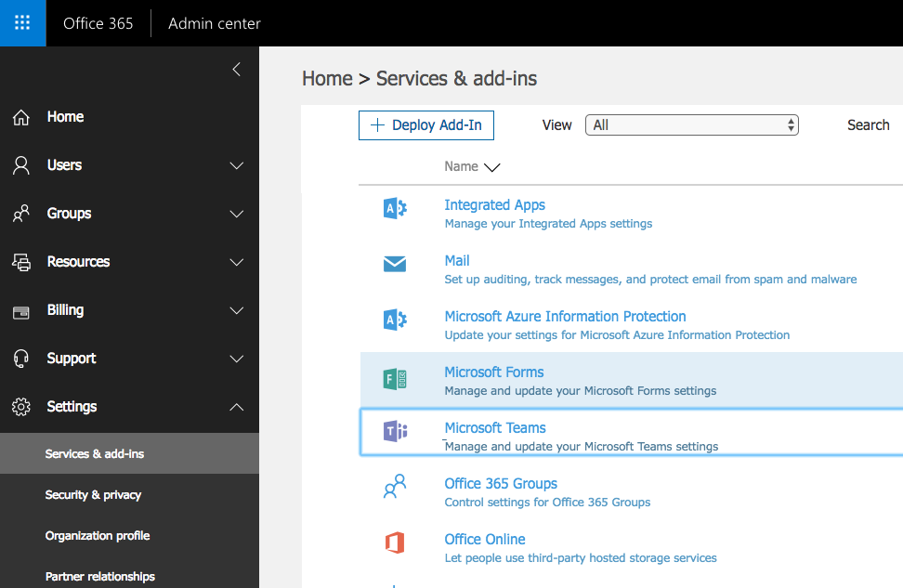Open the Microsoft Forms link

(x=494, y=372)
